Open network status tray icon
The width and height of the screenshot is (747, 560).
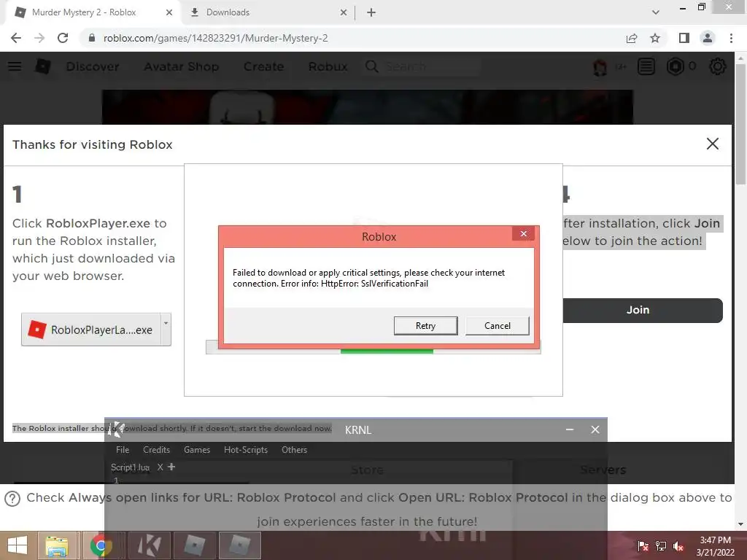pyautogui.click(x=661, y=545)
